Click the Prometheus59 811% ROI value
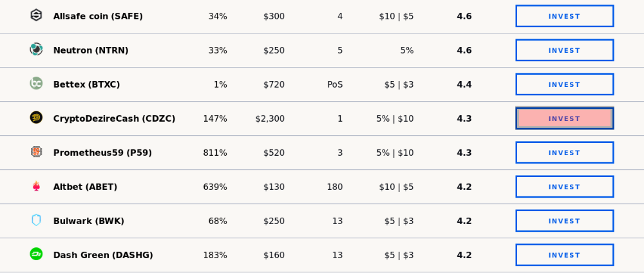The height and width of the screenshot is (273, 644). tap(215, 153)
